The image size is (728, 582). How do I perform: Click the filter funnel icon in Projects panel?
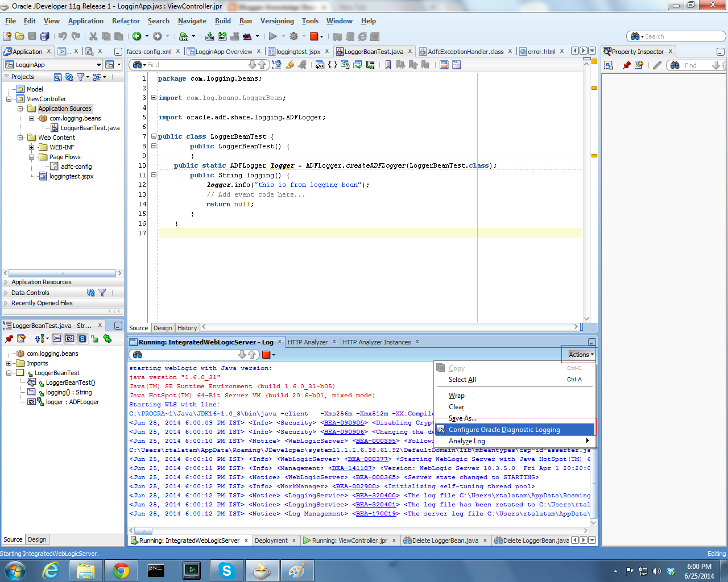[81, 77]
